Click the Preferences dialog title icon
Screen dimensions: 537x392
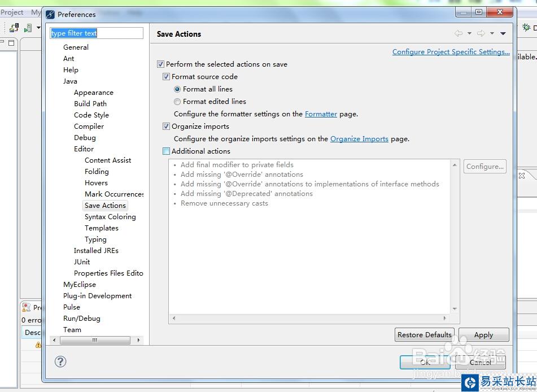pyautogui.click(x=50, y=14)
